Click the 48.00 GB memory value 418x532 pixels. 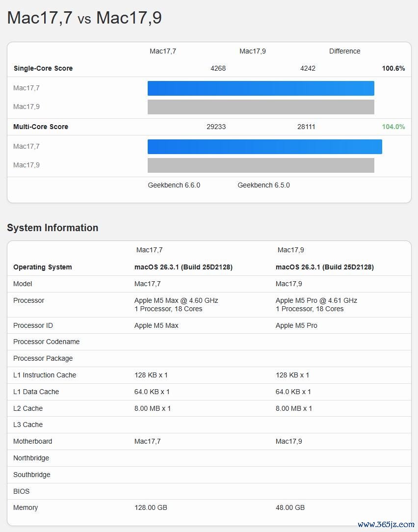point(290,507)
